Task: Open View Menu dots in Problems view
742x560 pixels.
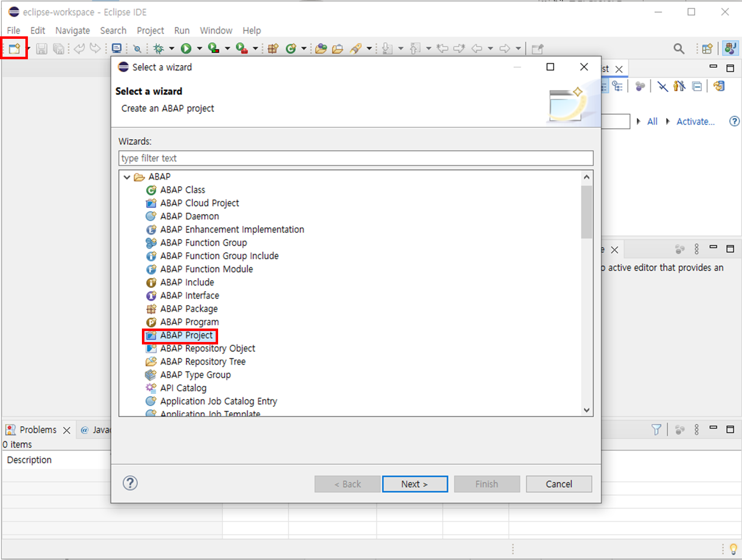Action: [x=697, y=430]
